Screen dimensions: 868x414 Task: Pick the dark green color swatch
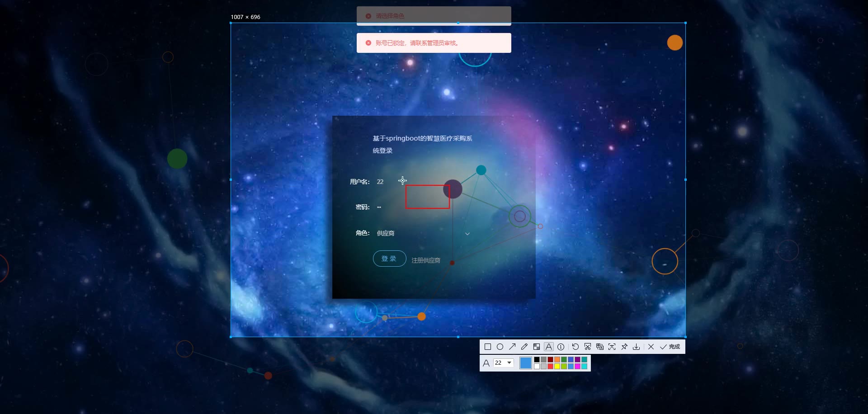pos(564,360)
